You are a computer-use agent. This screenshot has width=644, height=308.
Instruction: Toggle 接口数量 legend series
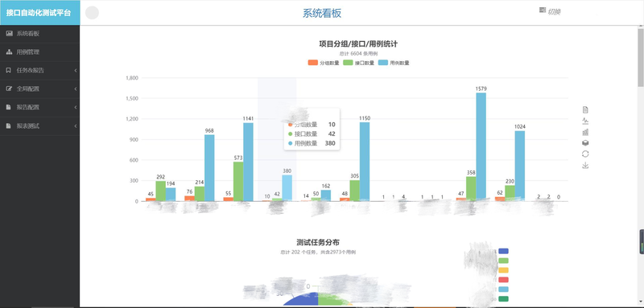[x=358, y=63]
